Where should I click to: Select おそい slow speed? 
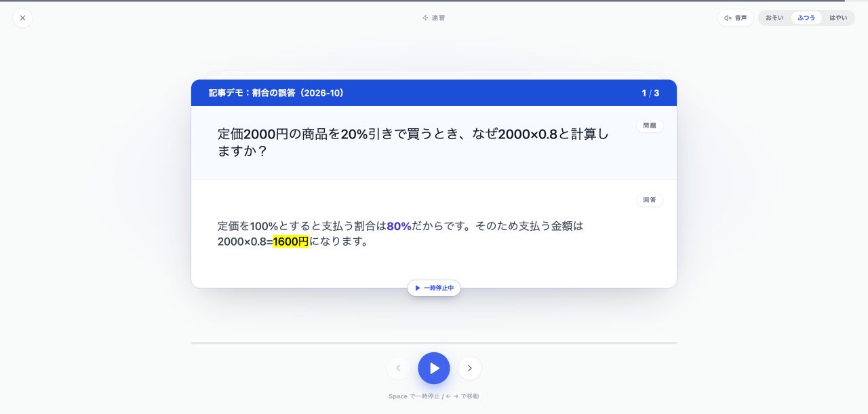(774, 18)
